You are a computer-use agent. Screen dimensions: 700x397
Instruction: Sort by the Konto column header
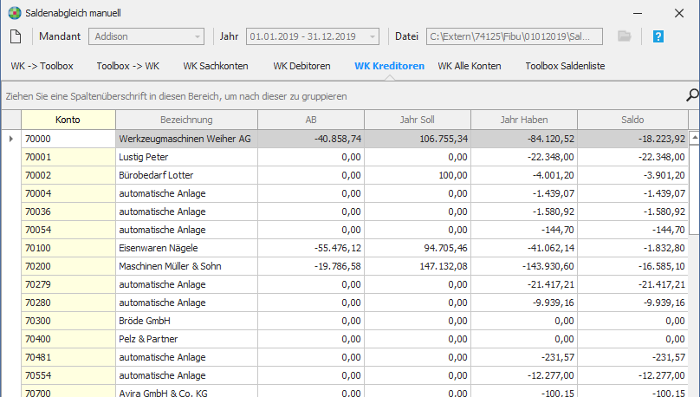coord(68,120)
